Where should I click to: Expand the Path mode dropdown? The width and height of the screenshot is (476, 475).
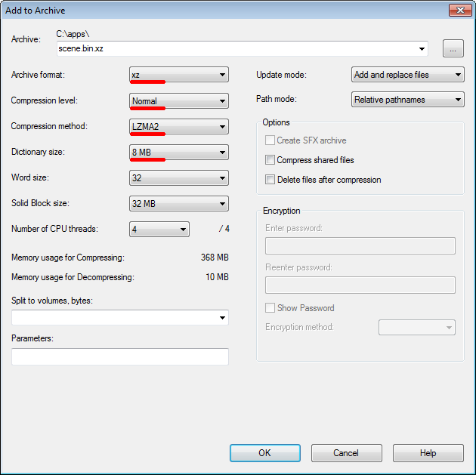[x=408, y=100]
